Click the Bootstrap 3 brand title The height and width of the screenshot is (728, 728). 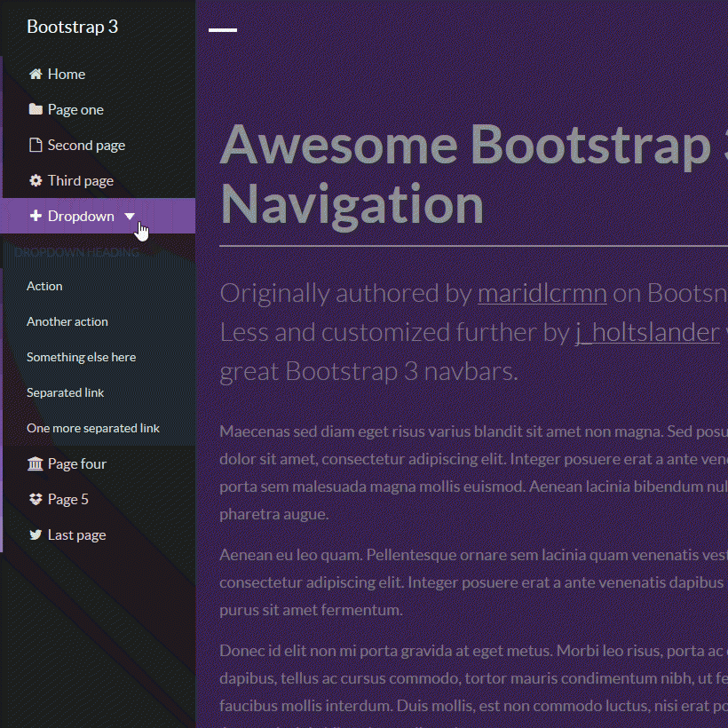[x=72, y=27]
